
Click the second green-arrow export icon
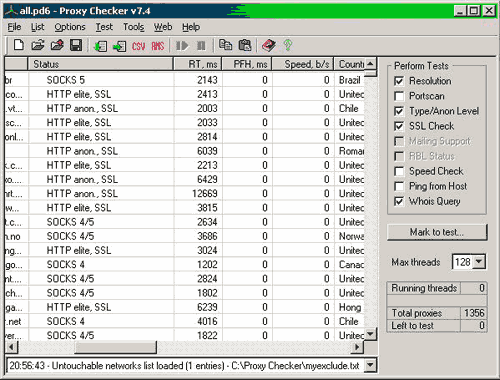tap(119, 46)
